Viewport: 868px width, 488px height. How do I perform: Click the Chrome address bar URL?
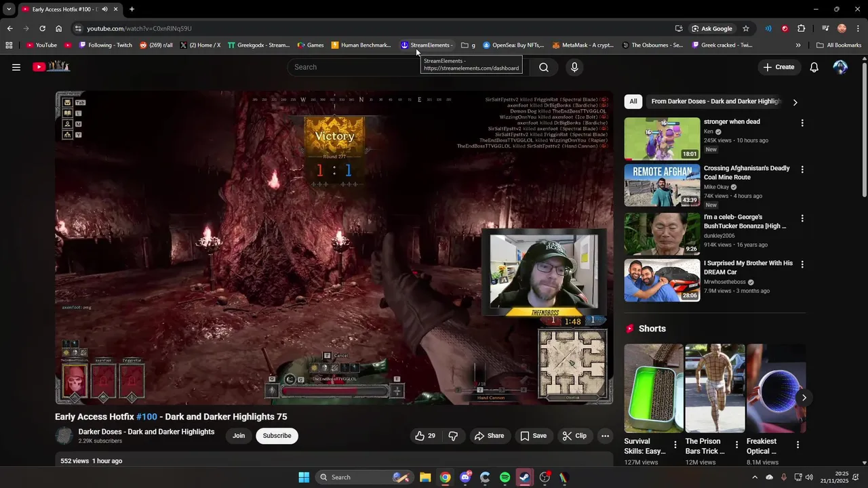click(139, 28)
